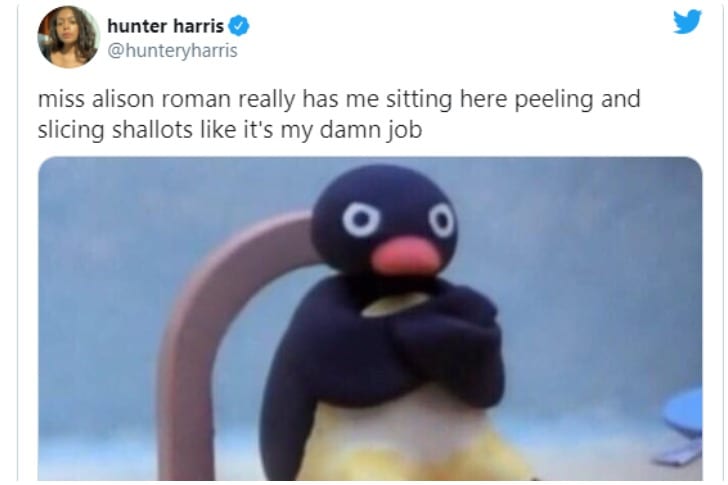Open the attached Pingu meme image
728x485 pixels.
370,318
